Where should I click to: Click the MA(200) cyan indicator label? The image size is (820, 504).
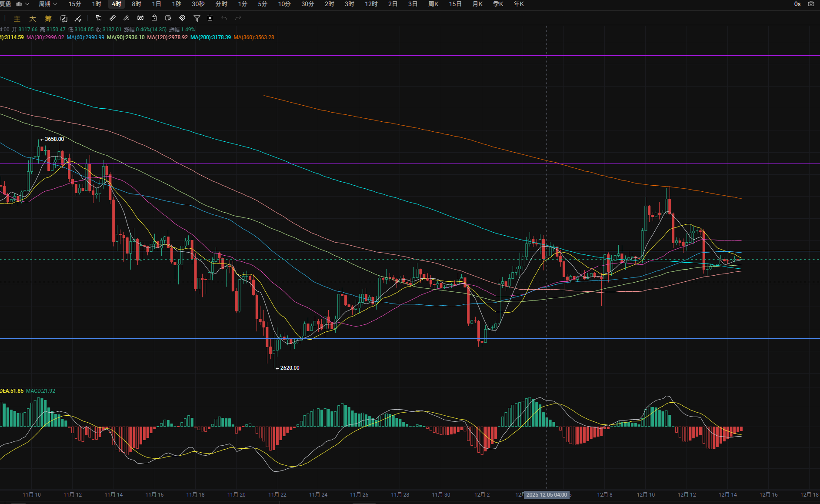[210, 37]
